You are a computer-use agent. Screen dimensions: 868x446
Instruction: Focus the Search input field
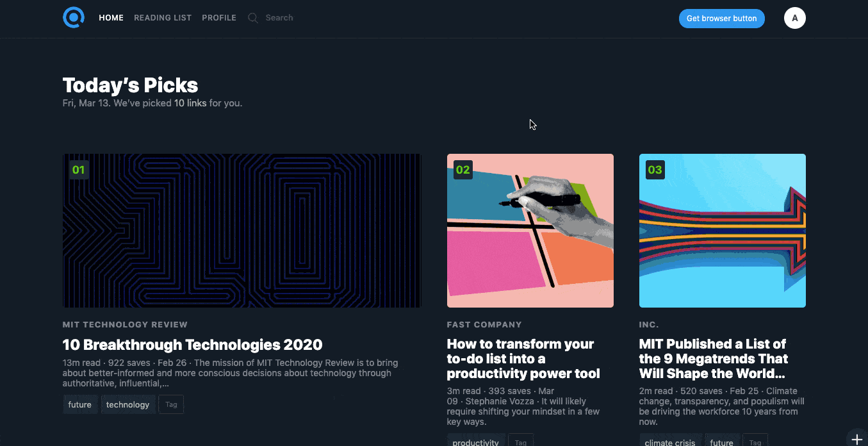click(x=279, y=18)
